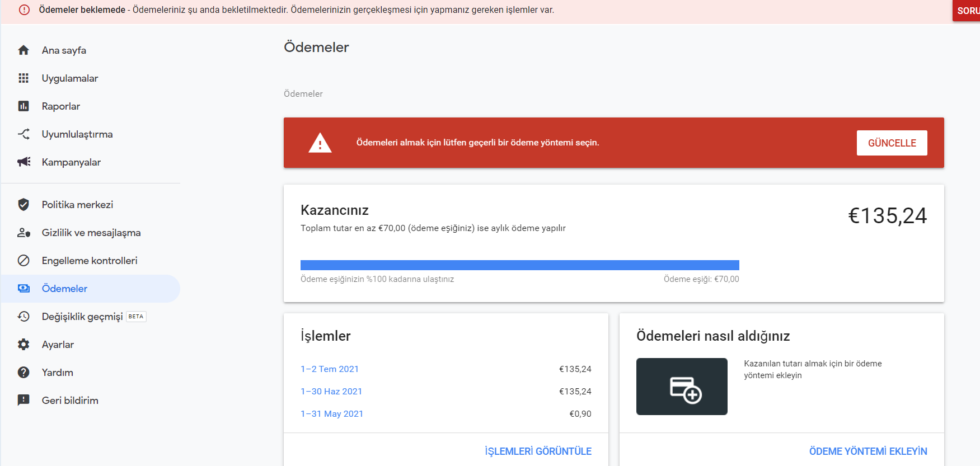Open the 1–2 Tem 2021 transaction
Image resolution: width=980 pixels, height=466 pixels.
click(330, 369)
